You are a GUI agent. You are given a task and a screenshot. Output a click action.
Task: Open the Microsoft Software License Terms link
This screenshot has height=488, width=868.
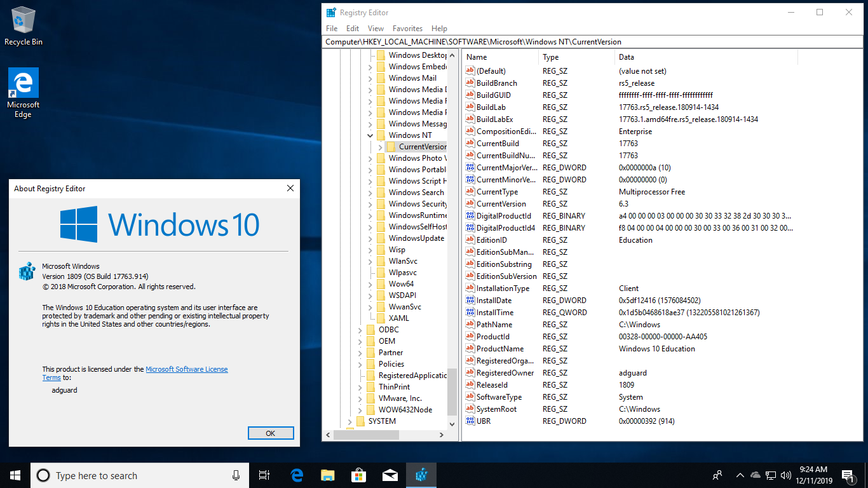[186, 369]
